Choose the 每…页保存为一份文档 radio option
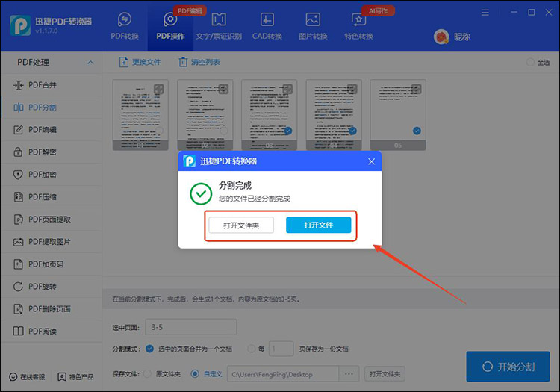Viewport: 560px width, 392px height. tap(252, 349)
